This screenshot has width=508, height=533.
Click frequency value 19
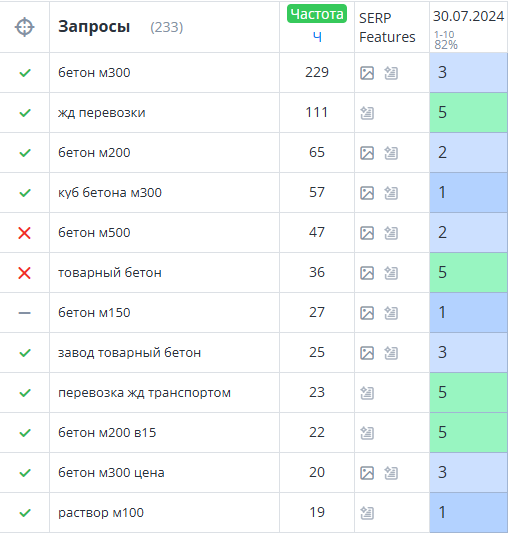[x=317, y=512]
